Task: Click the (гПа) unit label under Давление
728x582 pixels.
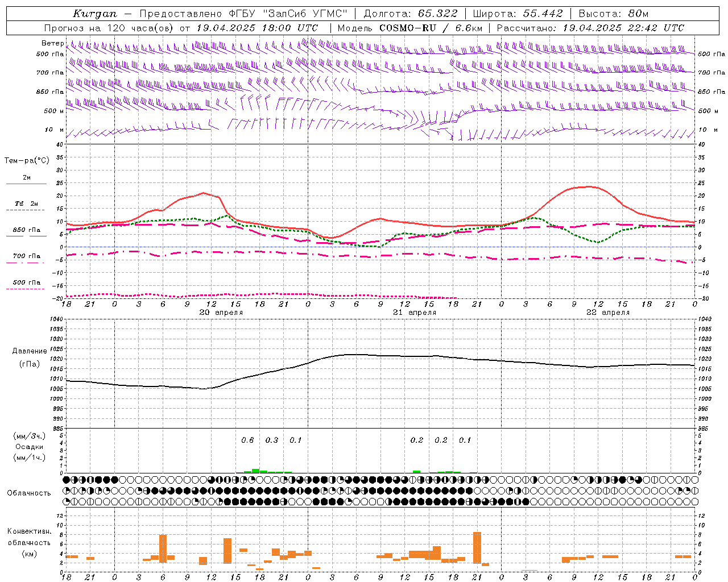Action: click(30, 364)
